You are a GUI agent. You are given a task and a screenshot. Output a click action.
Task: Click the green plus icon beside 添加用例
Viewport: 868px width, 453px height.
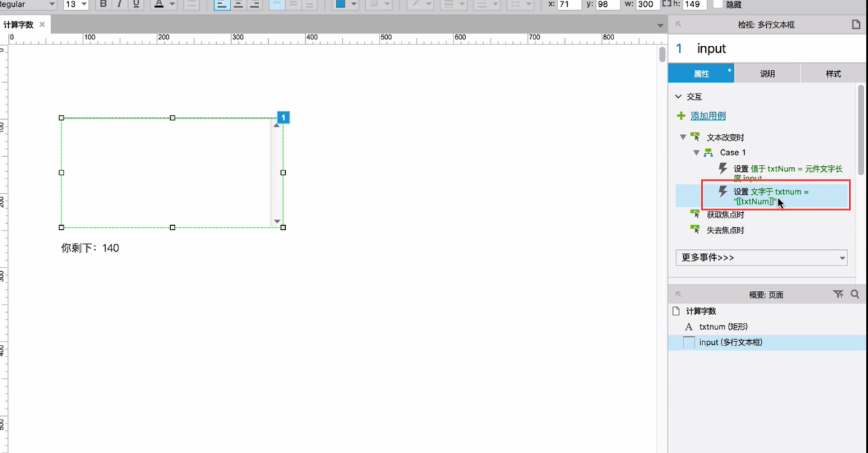[681, 116]
